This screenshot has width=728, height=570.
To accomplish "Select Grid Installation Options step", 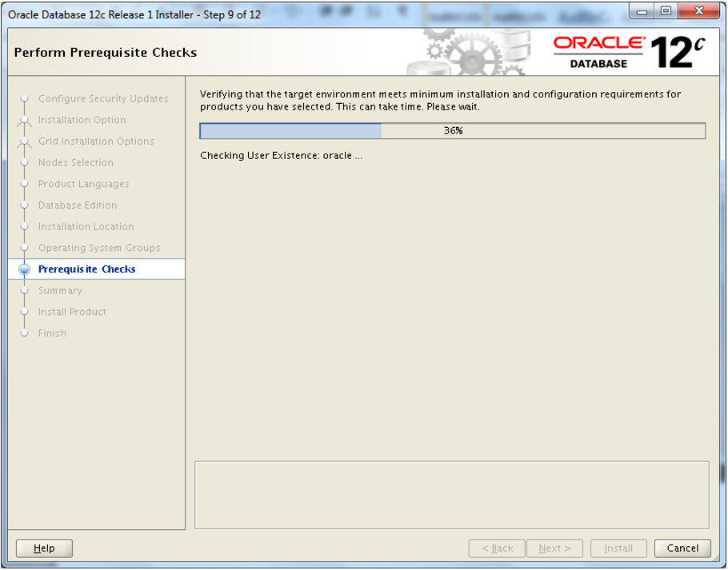I will 96,141.
